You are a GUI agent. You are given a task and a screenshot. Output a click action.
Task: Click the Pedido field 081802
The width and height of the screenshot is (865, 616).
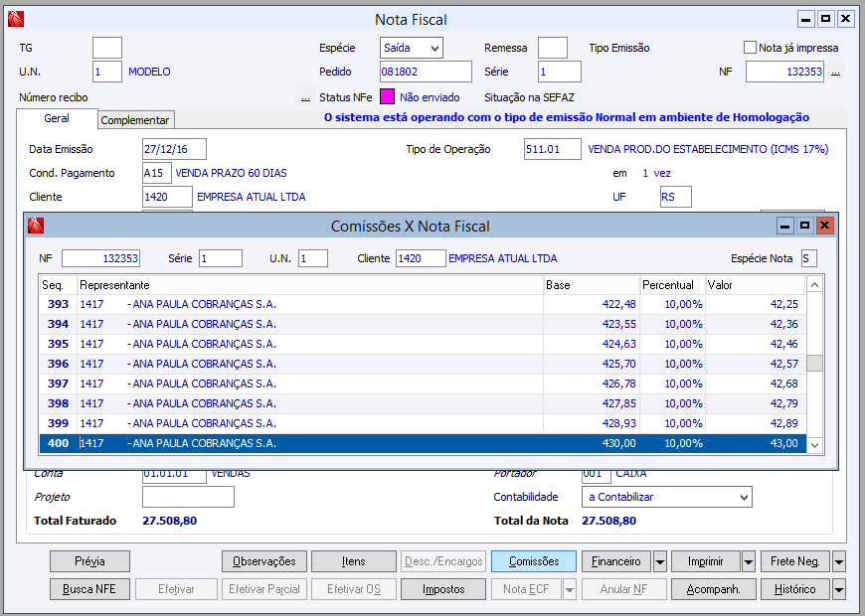(426, 72)
